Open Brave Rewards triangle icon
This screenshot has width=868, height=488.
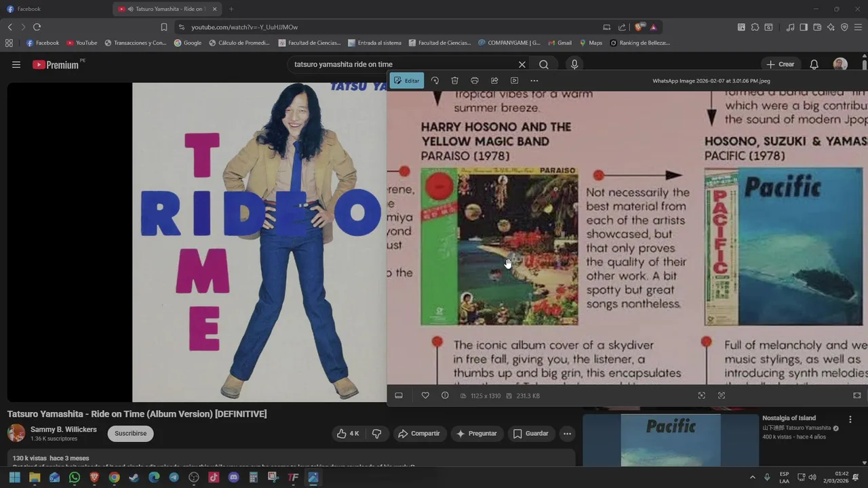654,27
